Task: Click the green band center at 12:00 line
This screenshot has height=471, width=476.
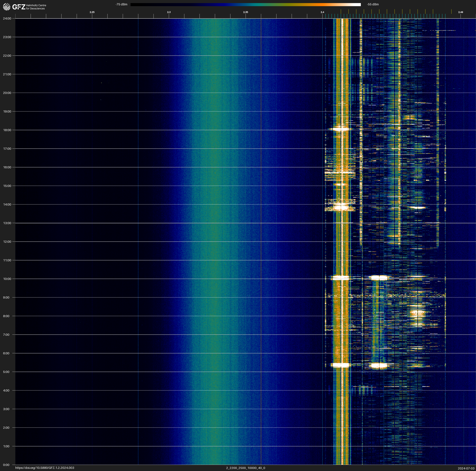Action: 215,242
